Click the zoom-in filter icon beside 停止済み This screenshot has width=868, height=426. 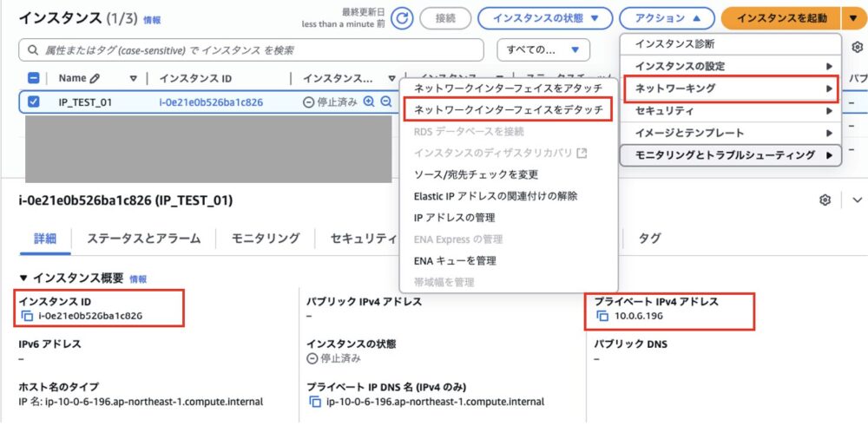pyautogui.click(x=369, y=102)
